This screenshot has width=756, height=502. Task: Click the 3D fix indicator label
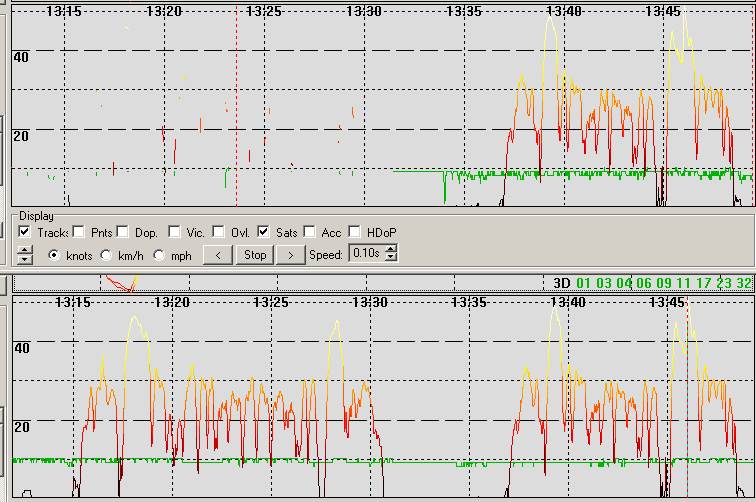click(x=562, y=283)
